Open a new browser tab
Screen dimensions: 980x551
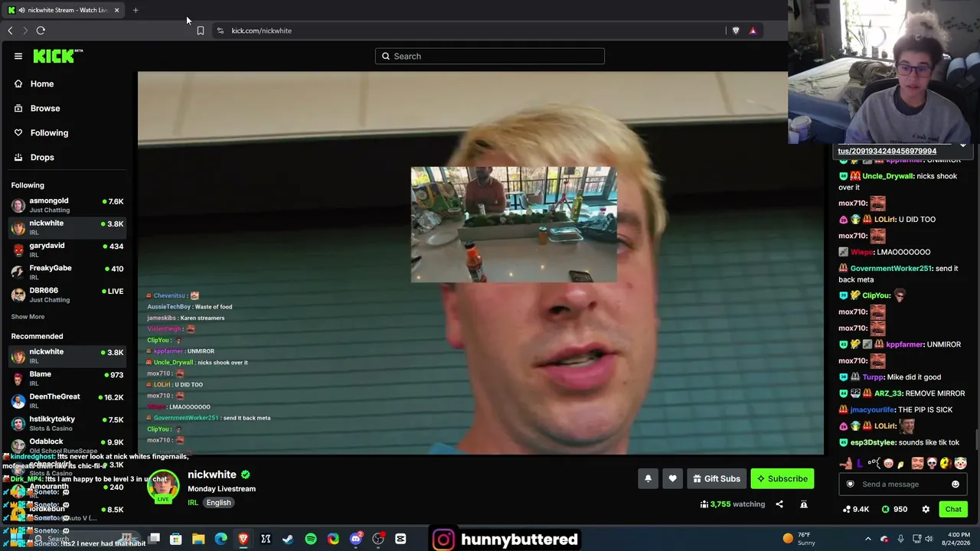pos(136,10)
